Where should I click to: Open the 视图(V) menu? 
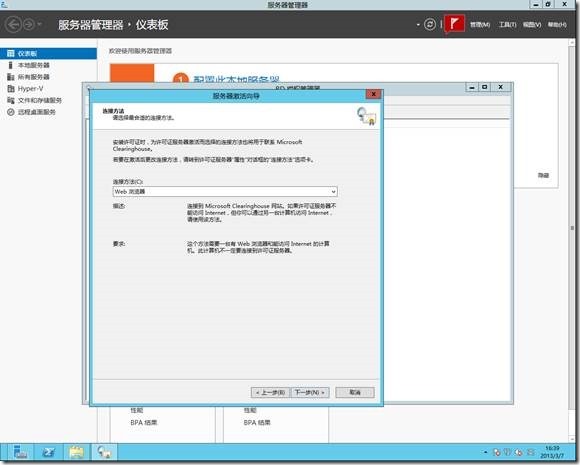[x=532, y=24]
